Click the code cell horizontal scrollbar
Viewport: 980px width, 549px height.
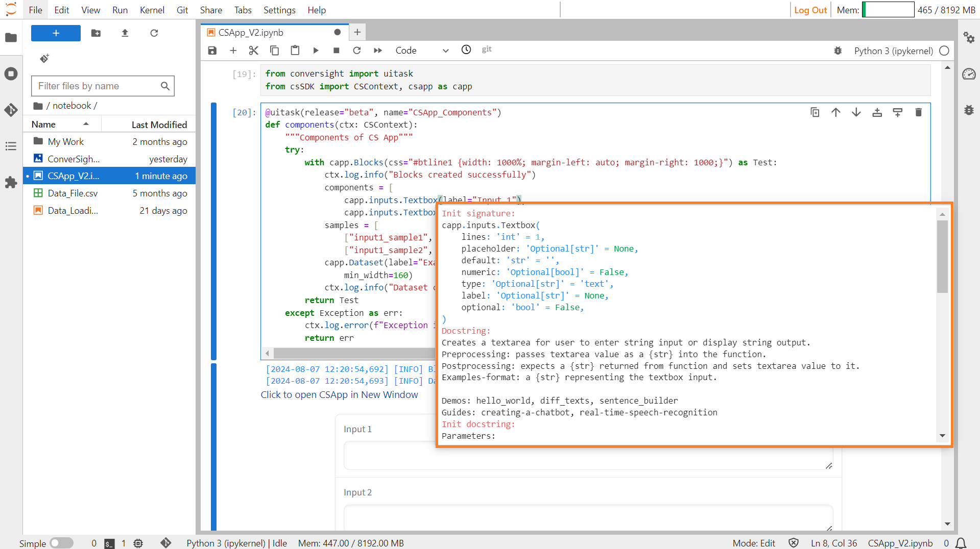[353, 353]
